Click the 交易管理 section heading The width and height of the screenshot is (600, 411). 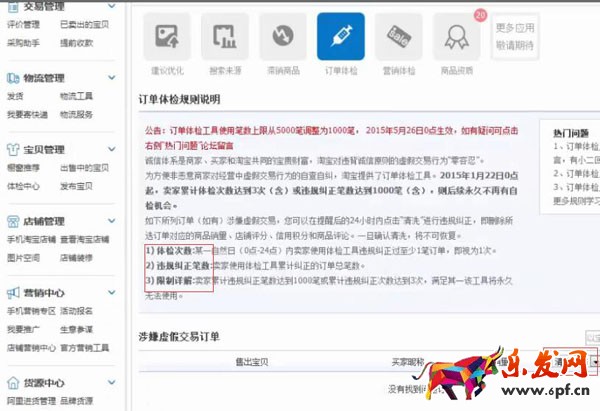44,6
